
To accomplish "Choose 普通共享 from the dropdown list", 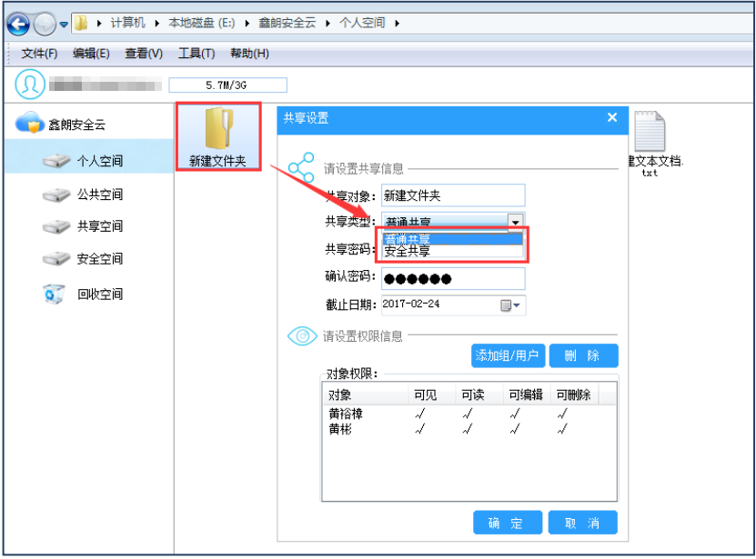I will point(452,239).
